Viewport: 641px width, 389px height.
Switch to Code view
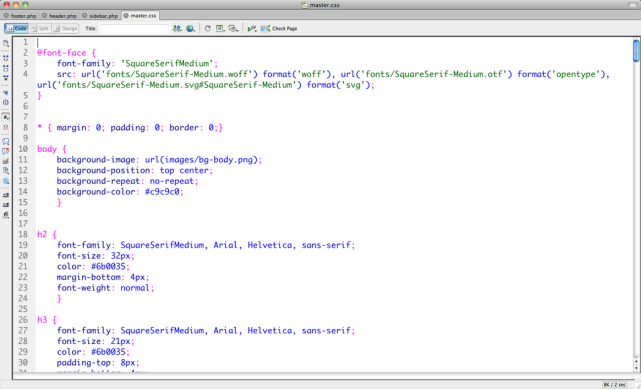(17, 29)
